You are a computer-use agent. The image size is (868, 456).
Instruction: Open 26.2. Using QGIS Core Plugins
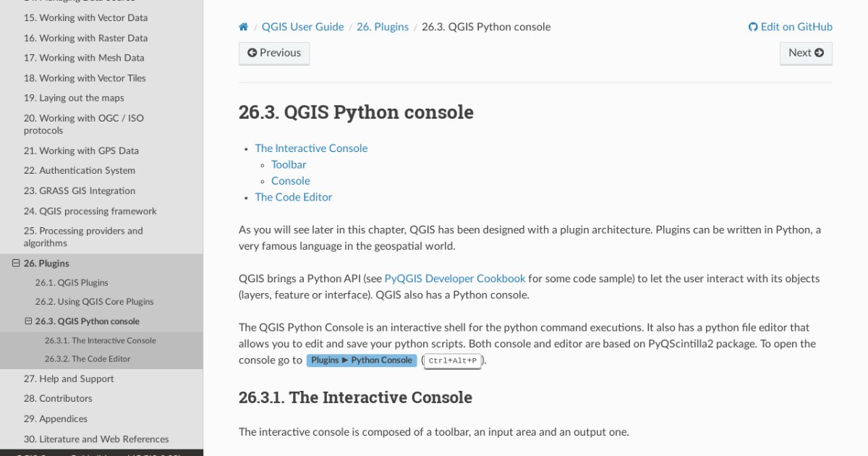pos(94,302)
